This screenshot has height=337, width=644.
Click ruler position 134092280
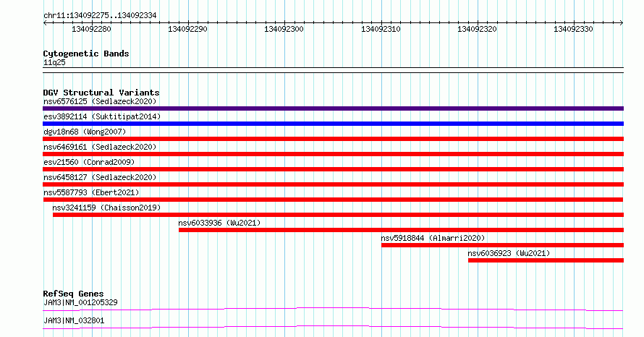pyautogui.click(x=92, y=29)
